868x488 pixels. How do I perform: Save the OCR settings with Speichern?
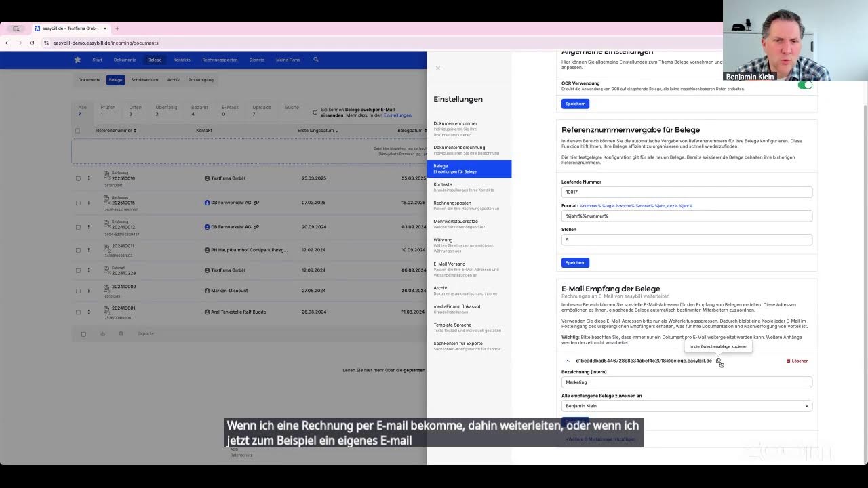575,104
